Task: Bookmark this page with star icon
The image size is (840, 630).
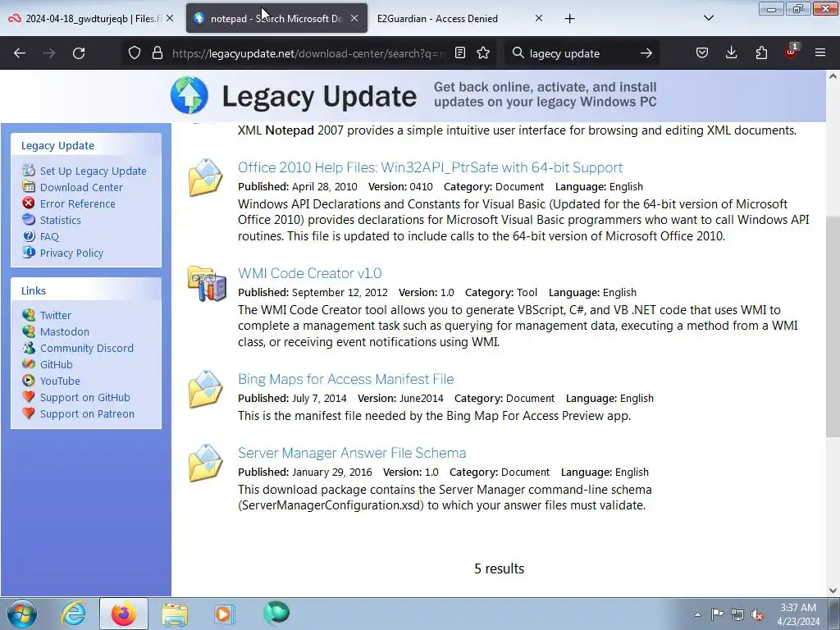Action: (x=483, y=53)
